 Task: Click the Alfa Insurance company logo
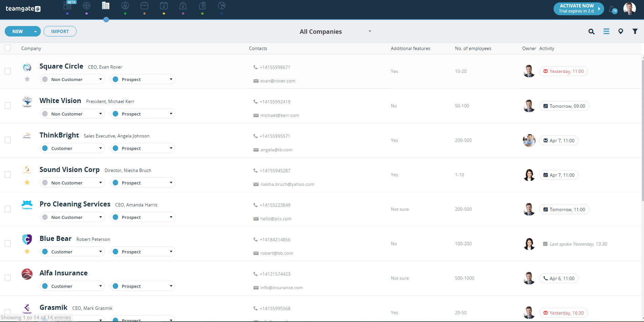coord(27,274)
